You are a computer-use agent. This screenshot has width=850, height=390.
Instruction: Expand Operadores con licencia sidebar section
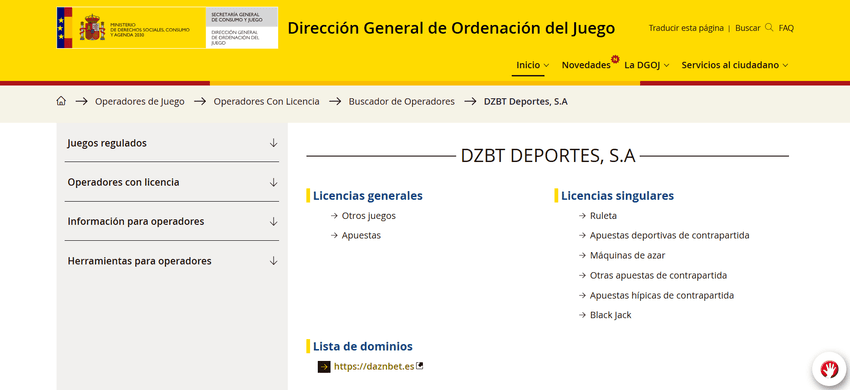(x=172, y=182)
